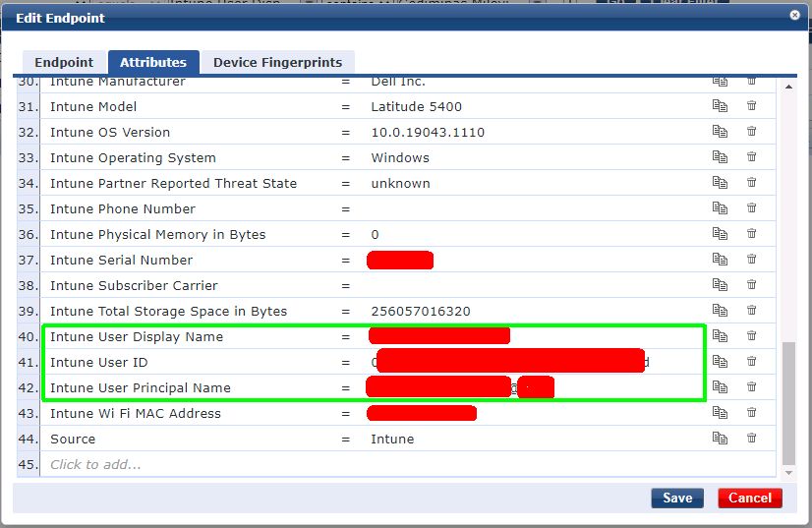Image resolution: width=812 pixels, height=528 pixels.
Task: Cancel editing the endpoint
Action: click(x=750, y=498)
